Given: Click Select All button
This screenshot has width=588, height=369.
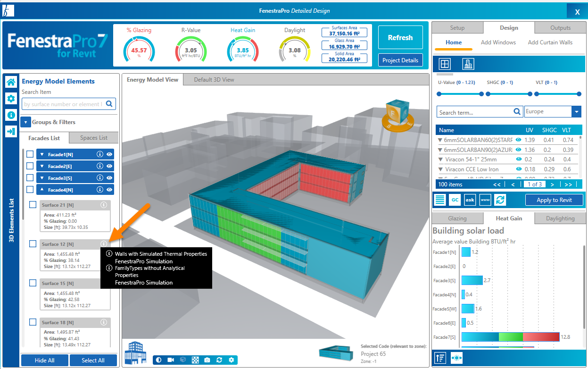Looking at the screenshot, I should [x=93, y=361].
